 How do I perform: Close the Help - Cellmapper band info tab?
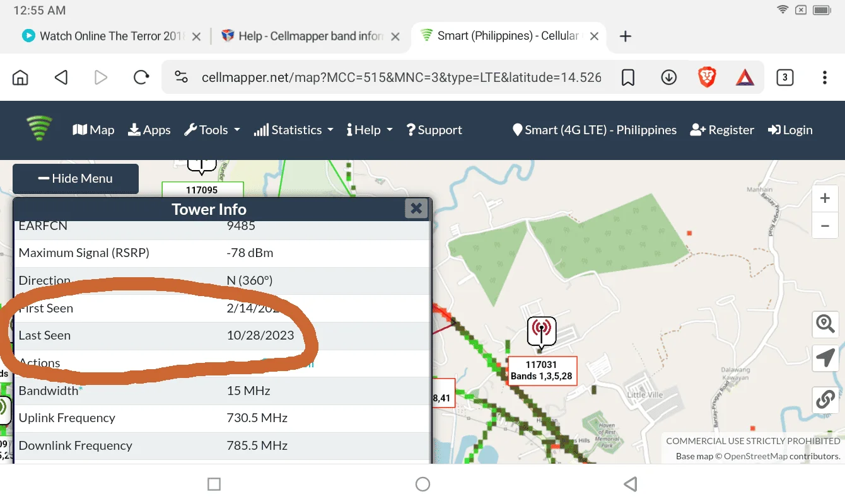point(395,37)
